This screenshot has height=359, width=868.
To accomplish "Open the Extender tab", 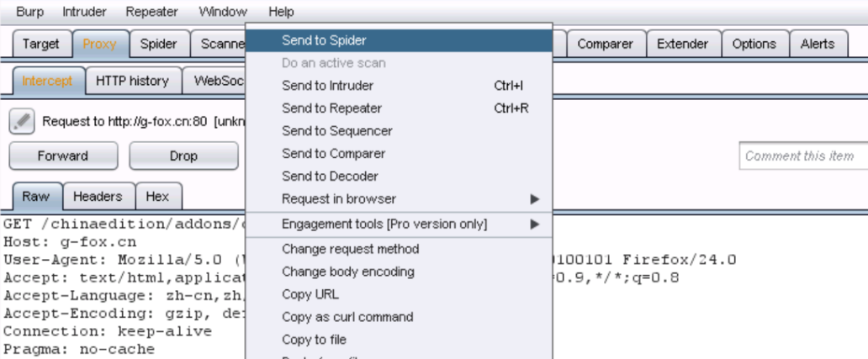I will click(x=683, y=45).
